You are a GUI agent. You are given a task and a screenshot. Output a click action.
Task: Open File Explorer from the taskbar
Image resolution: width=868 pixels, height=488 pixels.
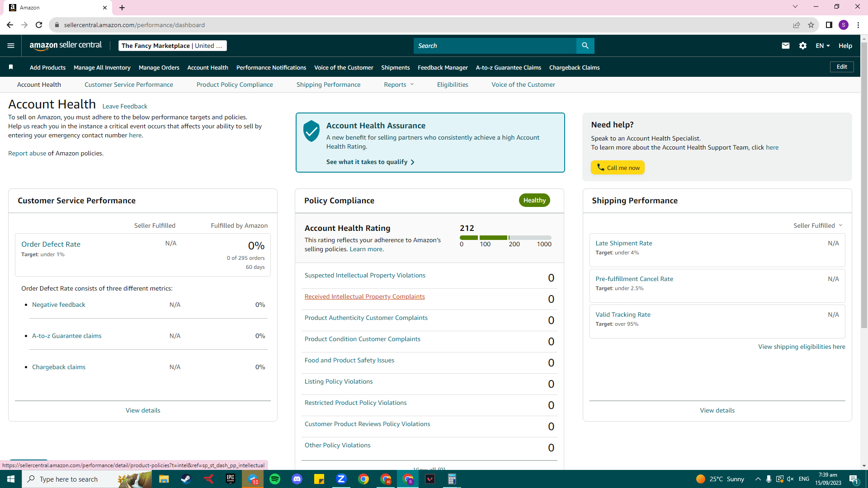(x=164, y=479)
